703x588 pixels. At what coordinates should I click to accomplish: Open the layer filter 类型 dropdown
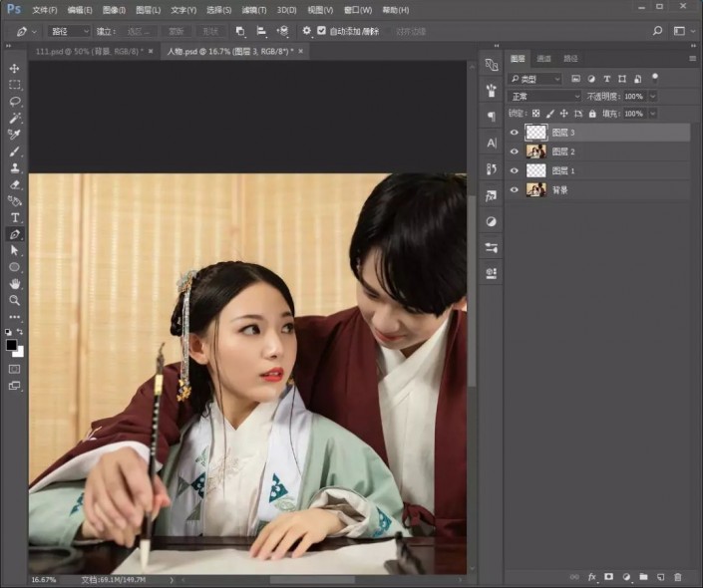tap(534, 79)
